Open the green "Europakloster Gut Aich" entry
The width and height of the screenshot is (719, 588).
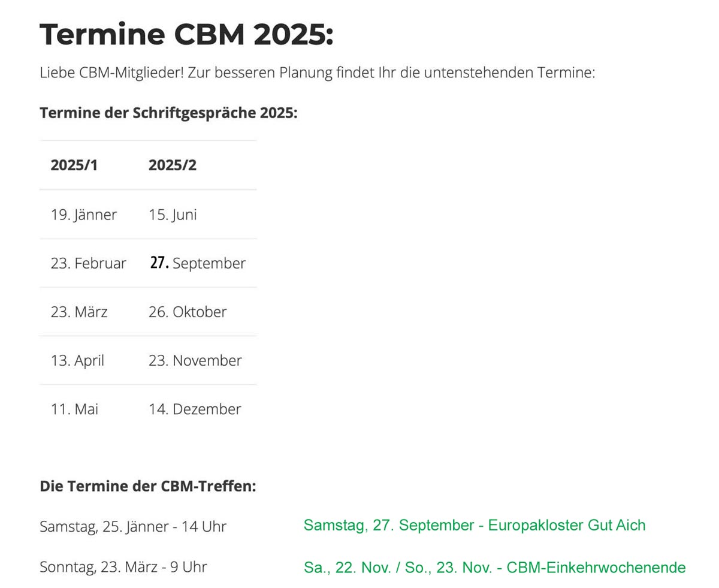[475, 526]
